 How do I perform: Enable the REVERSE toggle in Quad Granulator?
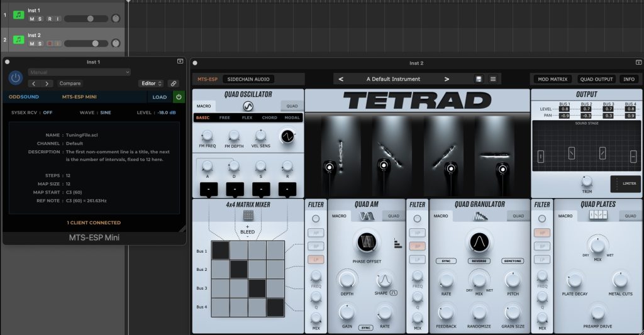[x=479, y=261]
